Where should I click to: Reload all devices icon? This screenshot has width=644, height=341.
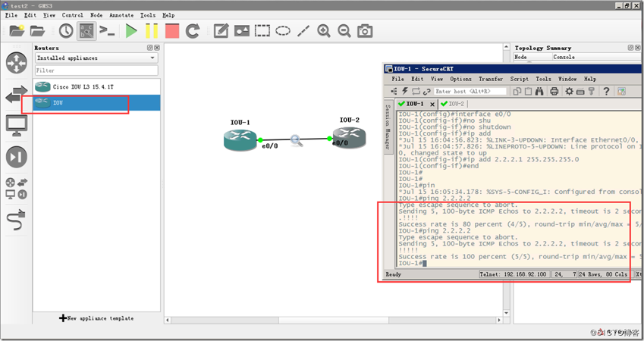tap(193, 31)
